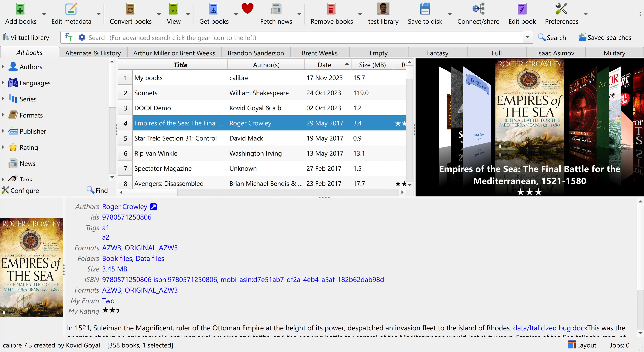644x352 pixels.
Task: Expand the Publisher tree category
Action: pyautogui.click(x=3, y=131)
